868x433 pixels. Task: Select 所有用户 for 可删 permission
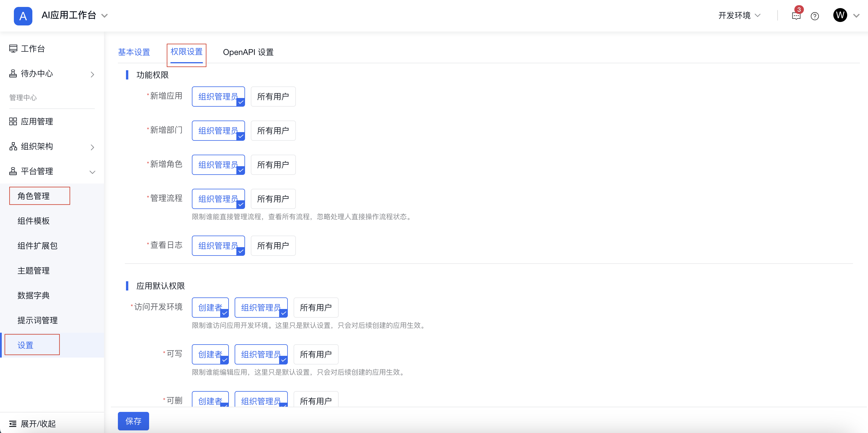[x=316, y=399]
